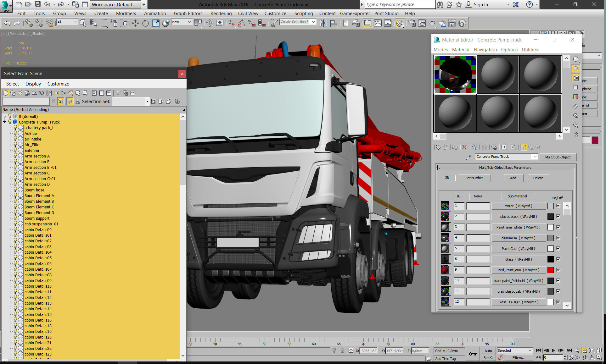Toggle On/Off checkbox for aluminium material
Viewport: 606px width, 364px height.
[x=558, y=238]
